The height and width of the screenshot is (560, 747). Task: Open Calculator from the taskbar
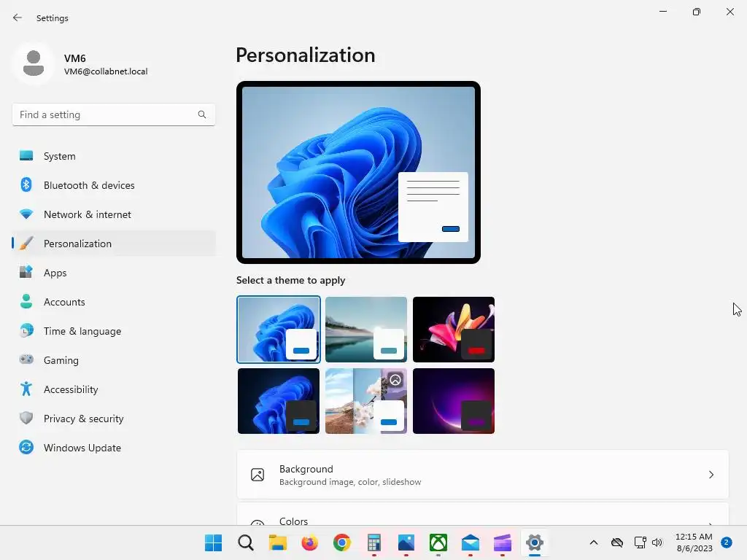374,542
